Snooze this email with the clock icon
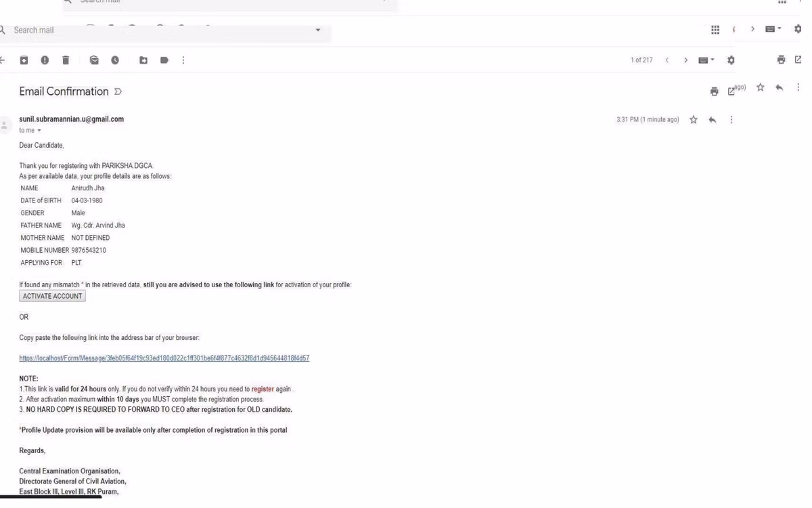This screenshot has height=508, width=812. (x=115, y=60)
